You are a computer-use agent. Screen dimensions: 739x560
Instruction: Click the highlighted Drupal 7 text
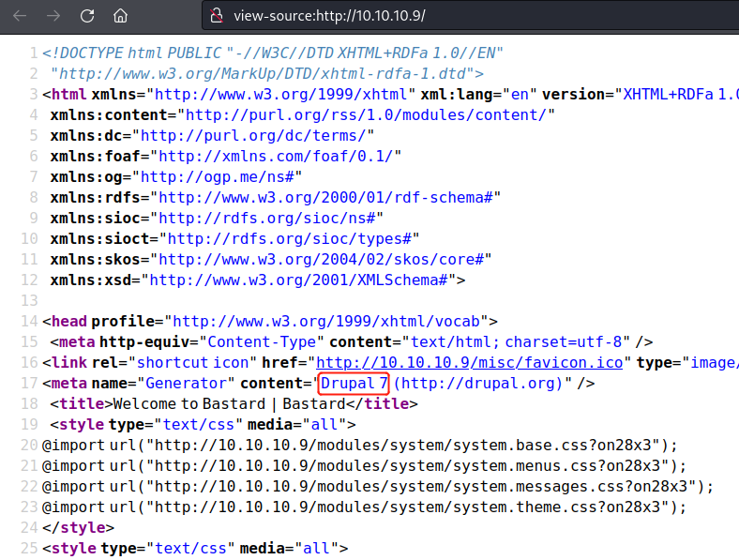(354, 383)
